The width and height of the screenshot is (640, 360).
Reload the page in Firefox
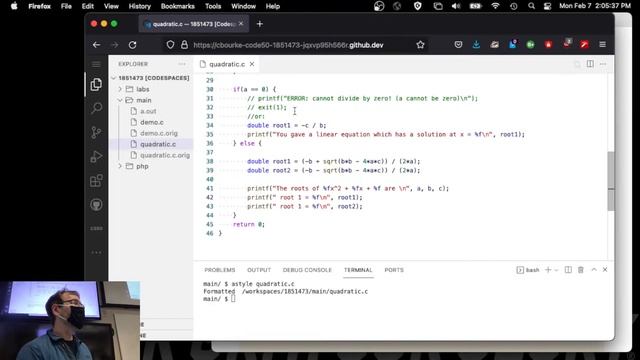coord(133,45)
